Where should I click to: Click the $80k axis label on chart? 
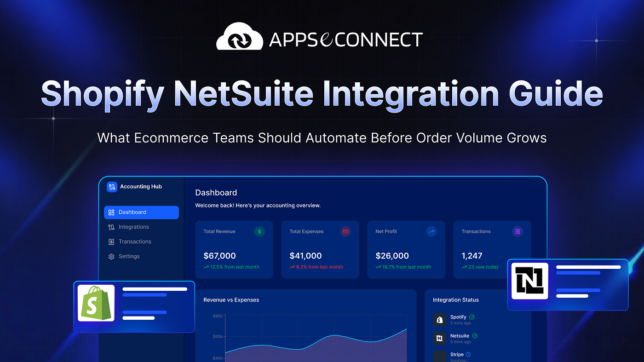[218, 316]
